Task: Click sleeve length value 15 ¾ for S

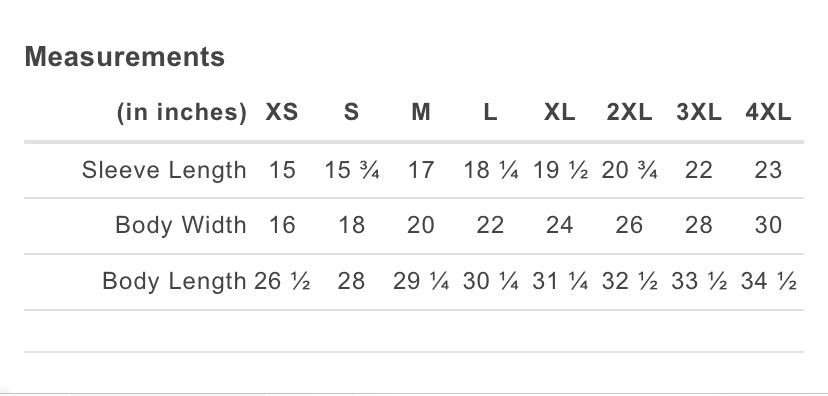Action: point(352,171)
